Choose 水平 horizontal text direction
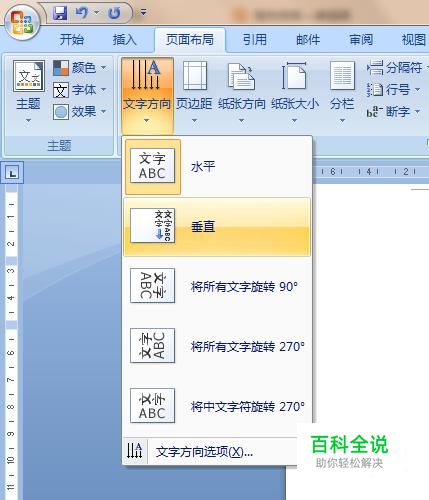Viewport: 429px width, 500px height. [217, 166]
